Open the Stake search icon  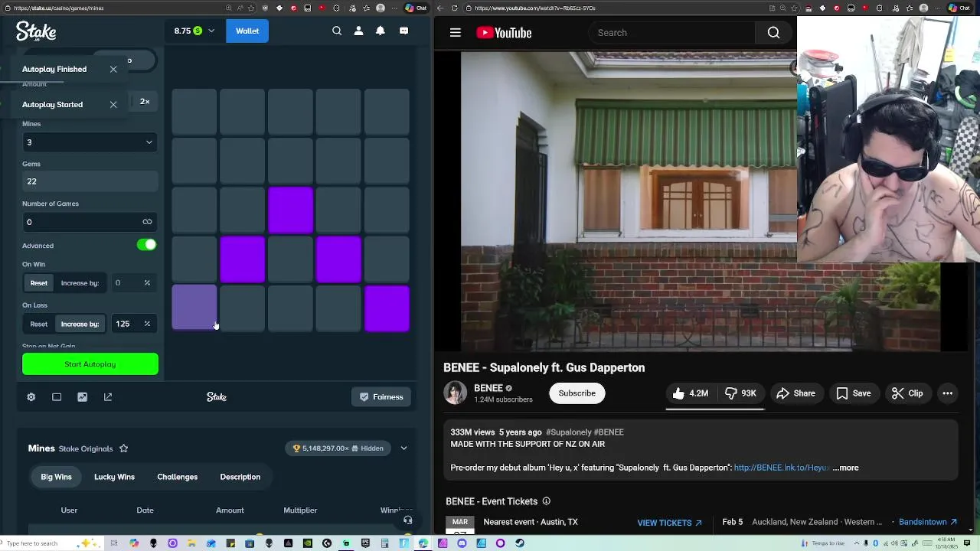(337, 31)
